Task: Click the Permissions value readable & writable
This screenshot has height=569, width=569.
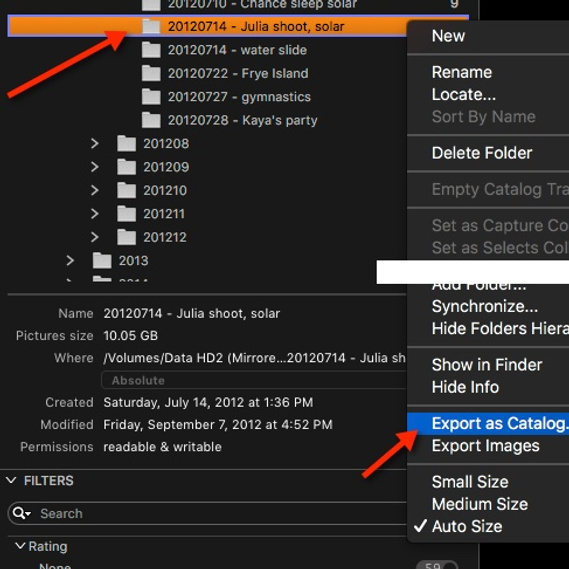Action: click(162, 447)
